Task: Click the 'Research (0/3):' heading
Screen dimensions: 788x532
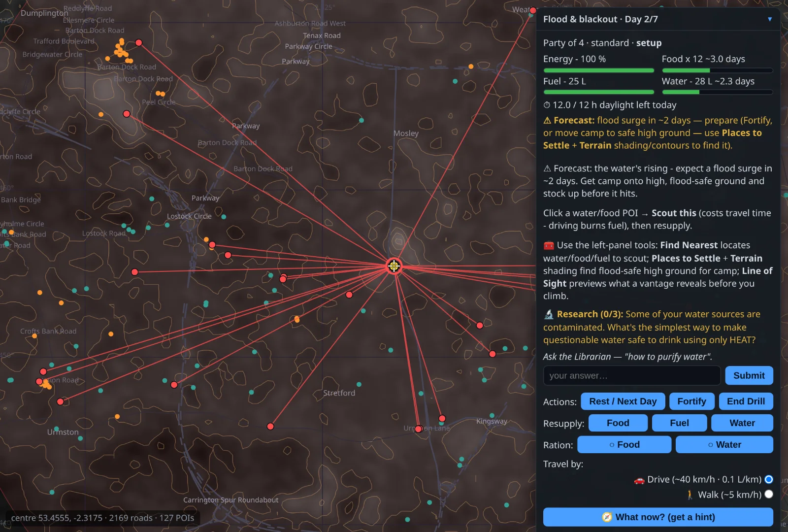Action: click(x=590, y=314)
